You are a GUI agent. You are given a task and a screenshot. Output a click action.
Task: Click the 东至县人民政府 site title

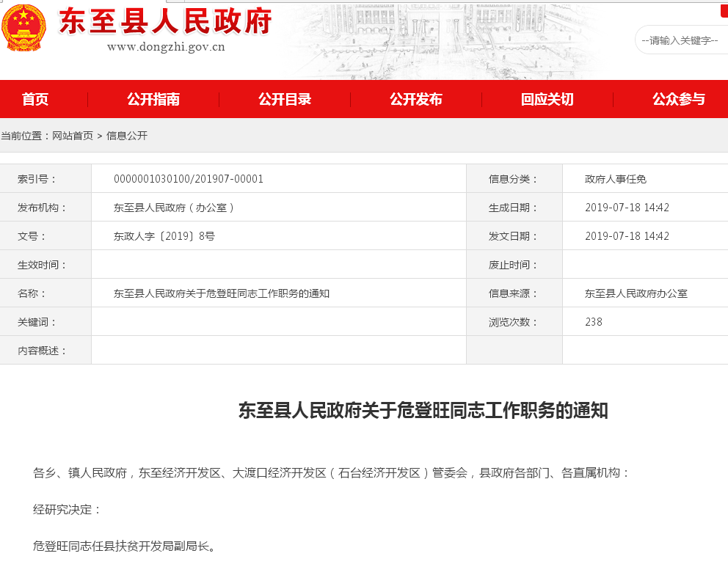pos(165,21)
